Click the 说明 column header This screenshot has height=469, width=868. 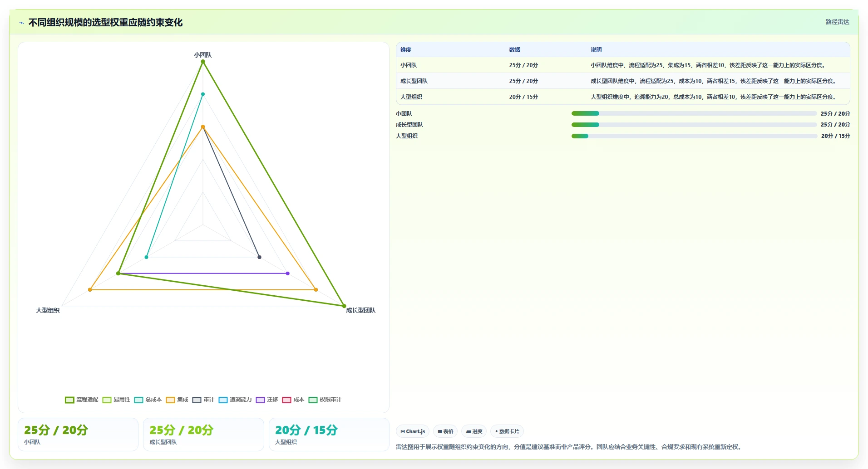pyautogui.click(x=596, y=50)
